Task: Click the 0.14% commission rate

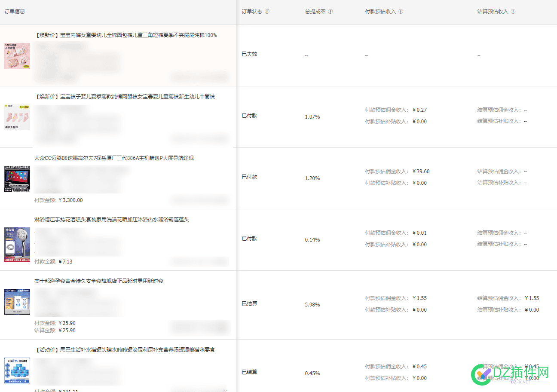Action: tap(312, 240)
